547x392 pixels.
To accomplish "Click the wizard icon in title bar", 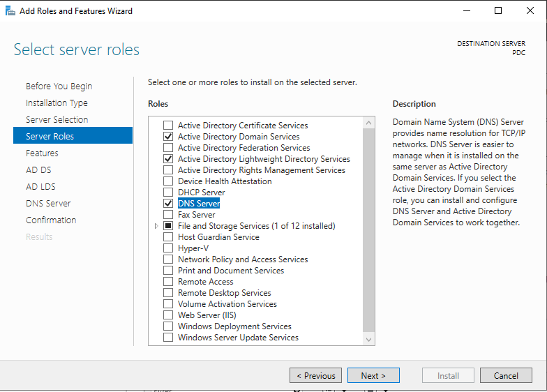I will coord(9,10).
